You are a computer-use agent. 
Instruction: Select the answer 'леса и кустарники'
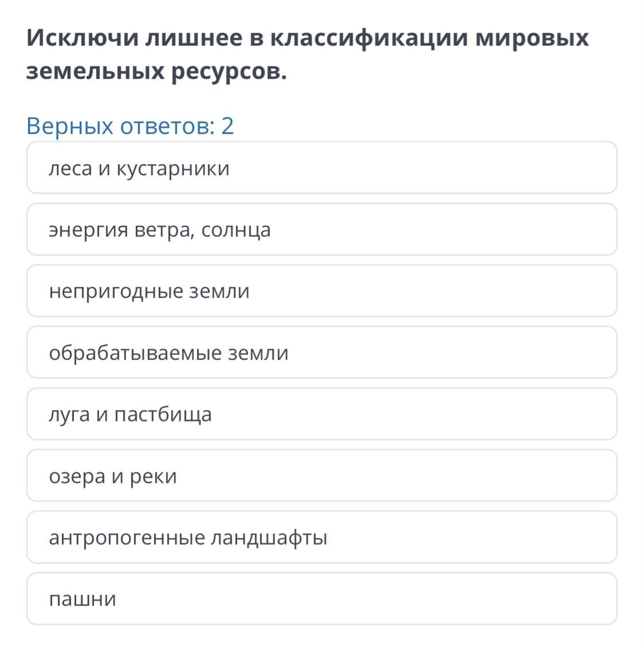[322, 167]
